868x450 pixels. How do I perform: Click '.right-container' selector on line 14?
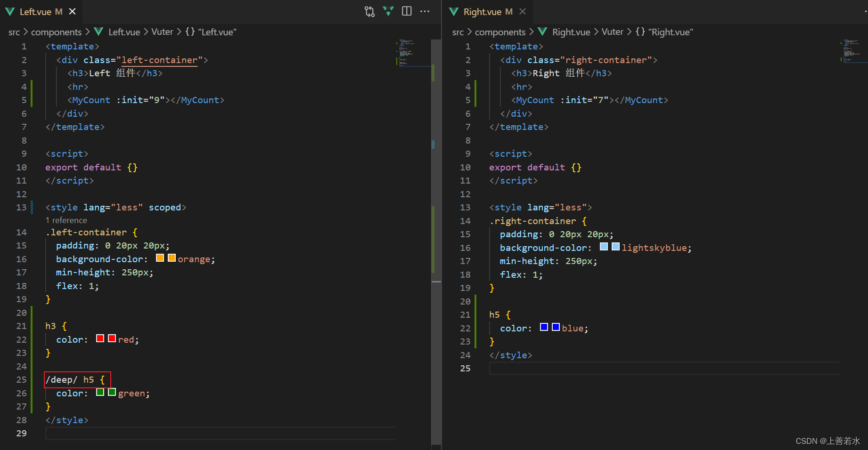(x=532, y=221)
